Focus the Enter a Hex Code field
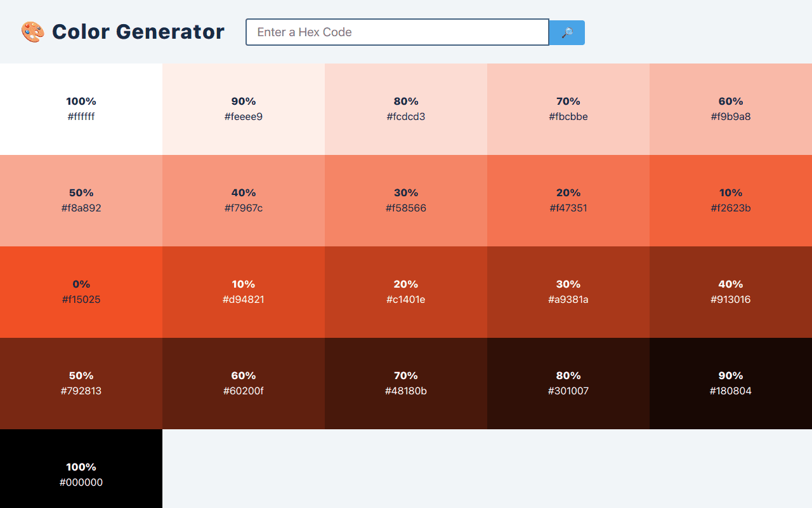The image size is (812, 508). [397, 32]
